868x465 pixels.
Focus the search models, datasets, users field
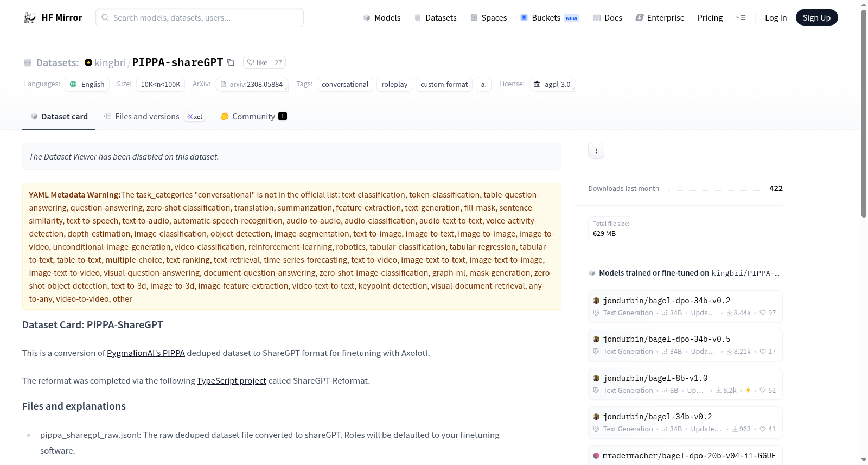[200, 17]
